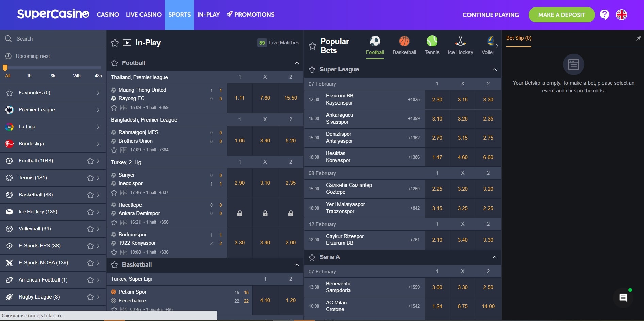
Task: Click MAKE A DEPOSIT button
Action: [562, 15]
